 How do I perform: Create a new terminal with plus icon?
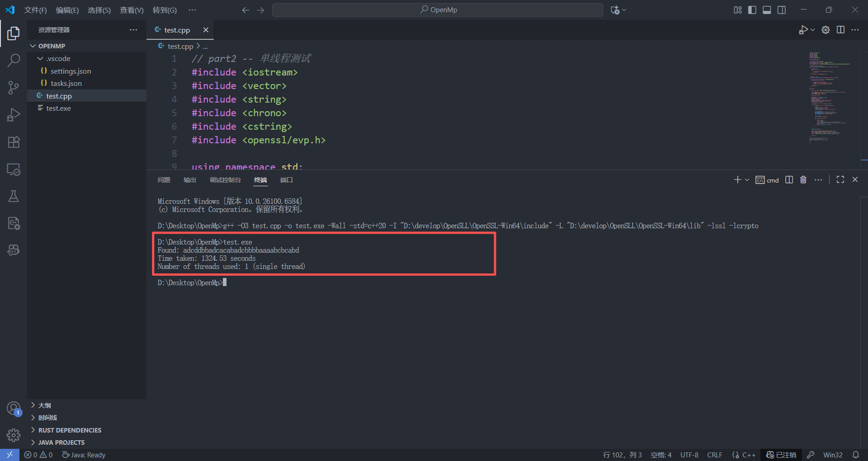[x=737, y=180]
